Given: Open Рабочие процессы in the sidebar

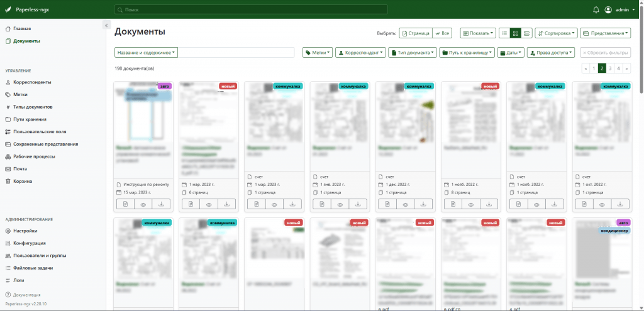Looking at the screenshot, I should pos(30,156).
